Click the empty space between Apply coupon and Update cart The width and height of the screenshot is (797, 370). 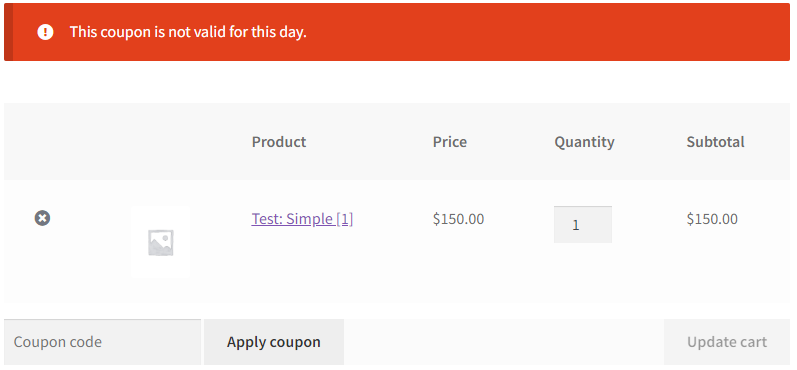coord(503,342)
